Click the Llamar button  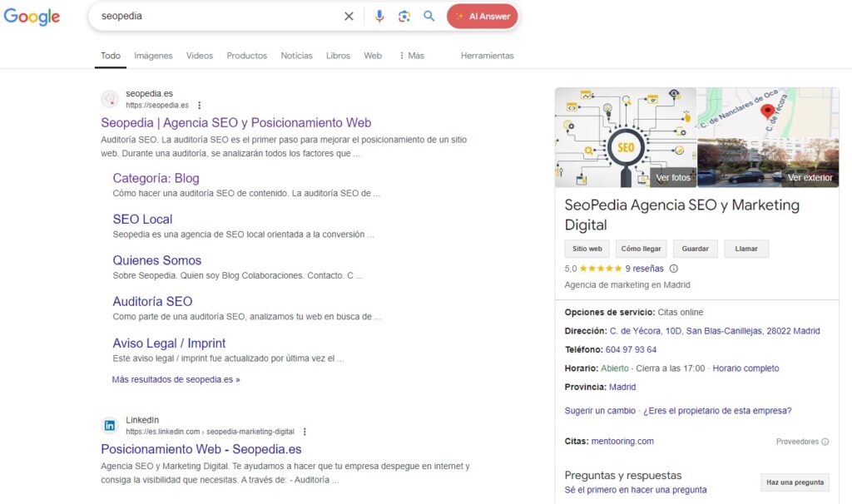point(746,249)
